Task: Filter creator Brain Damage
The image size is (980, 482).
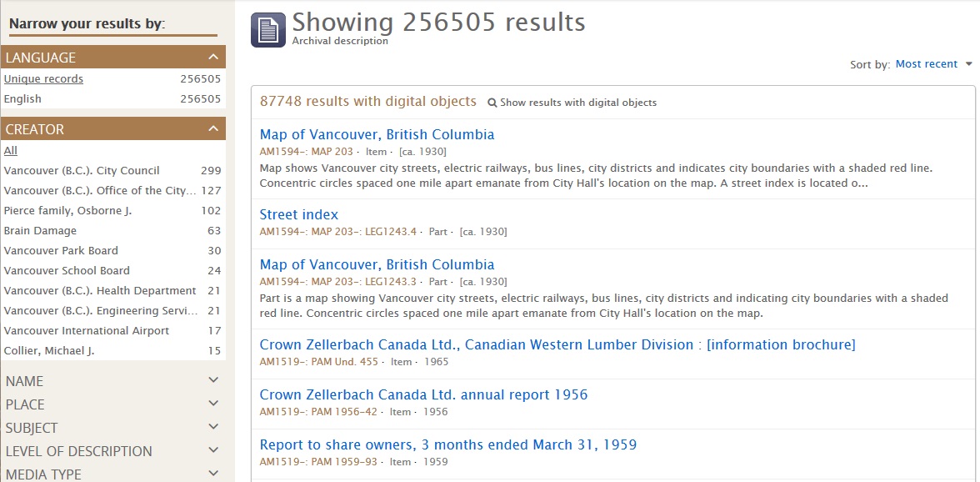Action: pos(40,231)
